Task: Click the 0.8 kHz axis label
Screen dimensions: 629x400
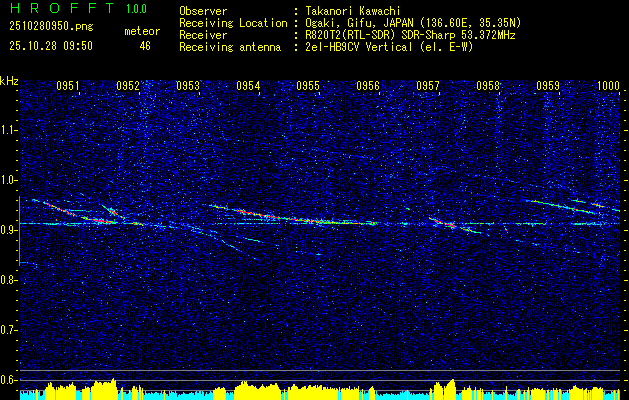Action: pyautogui.click(x=9, y=280)
